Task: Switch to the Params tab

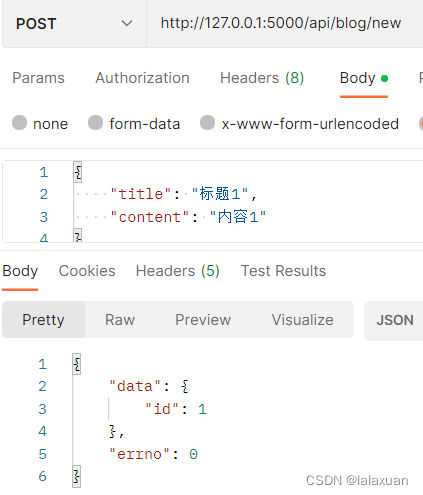Action: point(38,78)
